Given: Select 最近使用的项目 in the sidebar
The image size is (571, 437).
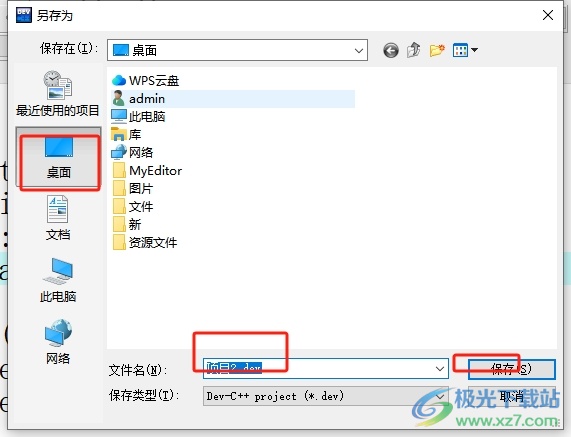Looking at the screenshot, I should click(x=58, y=94).
